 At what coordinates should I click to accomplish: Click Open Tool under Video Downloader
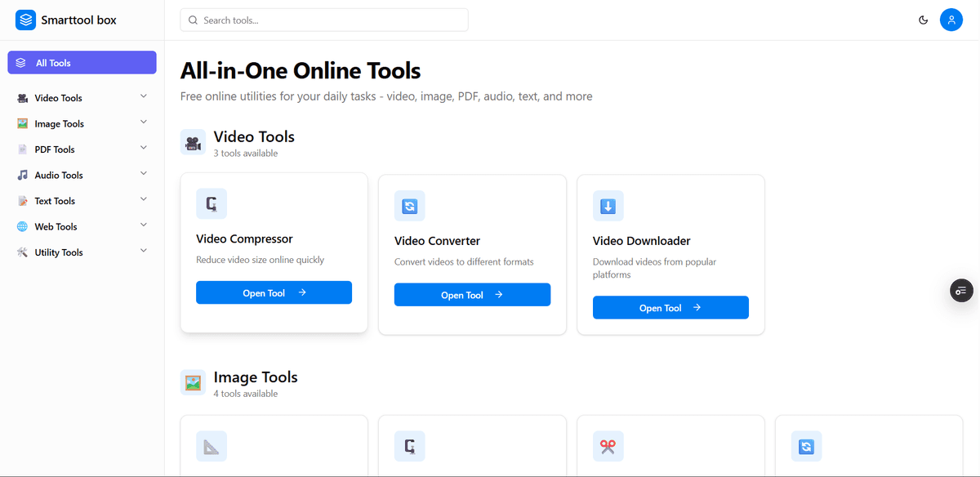(x=670, y=307)
